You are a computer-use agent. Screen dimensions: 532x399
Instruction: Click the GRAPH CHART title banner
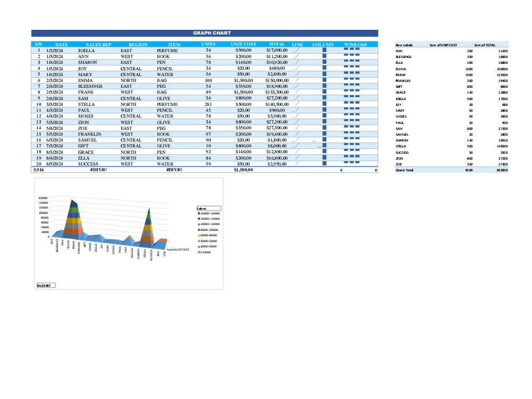coord(205,33)
